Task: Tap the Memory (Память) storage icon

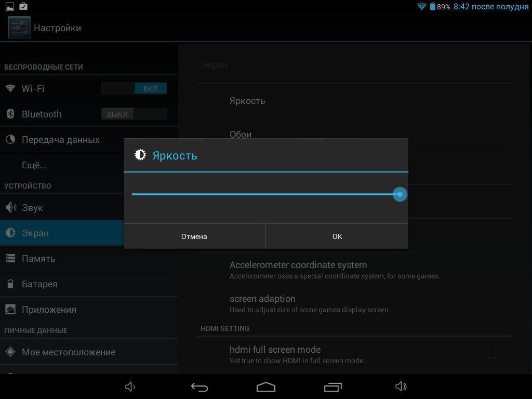Action: 10,259
